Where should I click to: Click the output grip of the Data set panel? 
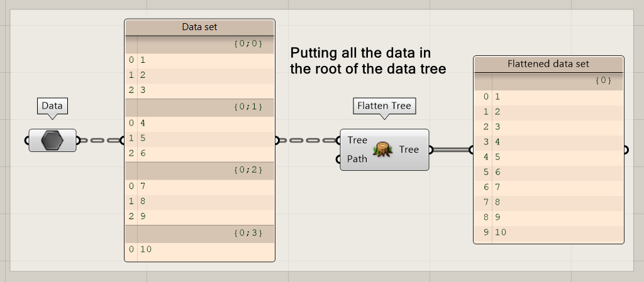(277, 140)
